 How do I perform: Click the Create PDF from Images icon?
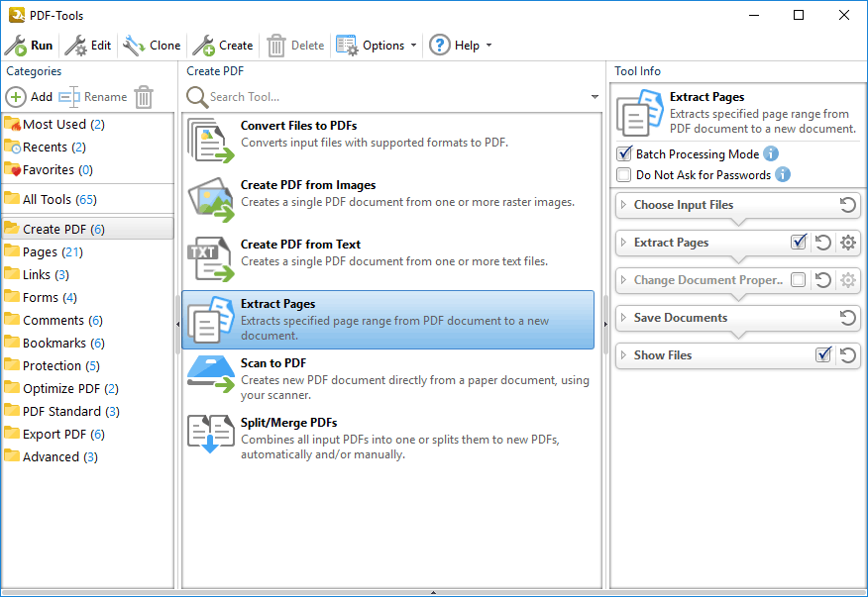(210, 200)
